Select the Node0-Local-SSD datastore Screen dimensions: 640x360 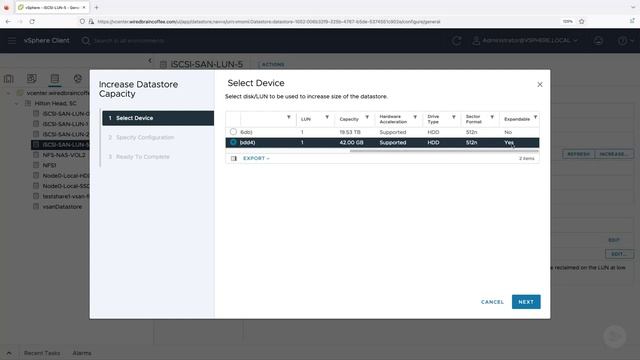coord(65,186)
